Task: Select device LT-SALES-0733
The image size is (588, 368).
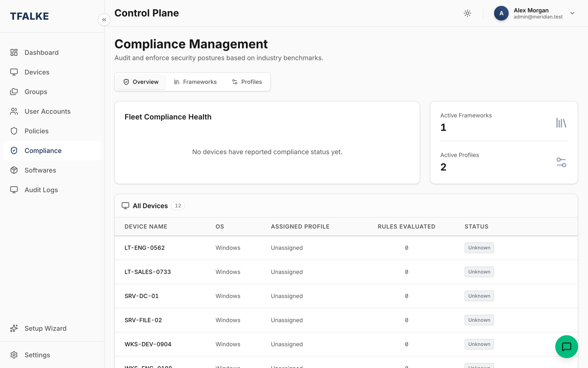Action: 148,272
